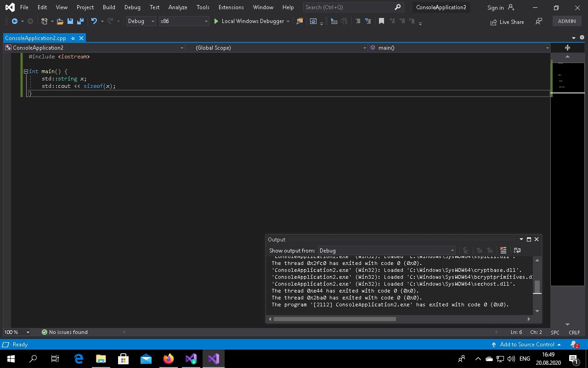Click the gear icon above editor scrollbar
Image resolution: width=588 pixels, height=368 pixels.
[582, 38]
